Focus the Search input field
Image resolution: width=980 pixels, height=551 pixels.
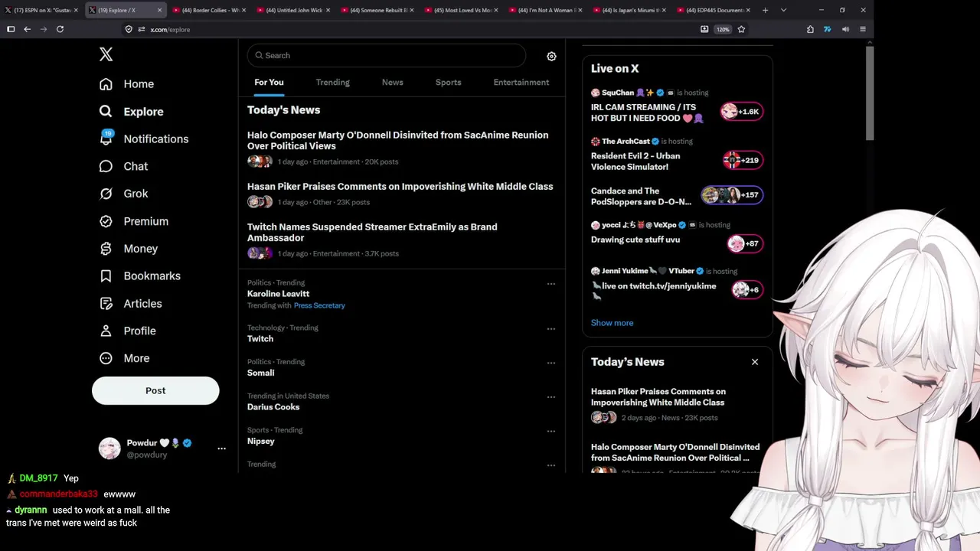coord(387,55)
